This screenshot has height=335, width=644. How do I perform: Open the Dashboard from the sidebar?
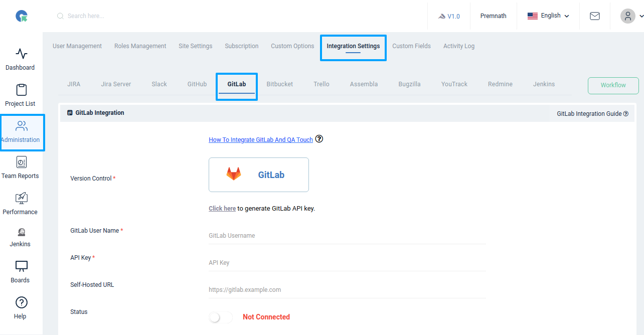pos(20,58)
